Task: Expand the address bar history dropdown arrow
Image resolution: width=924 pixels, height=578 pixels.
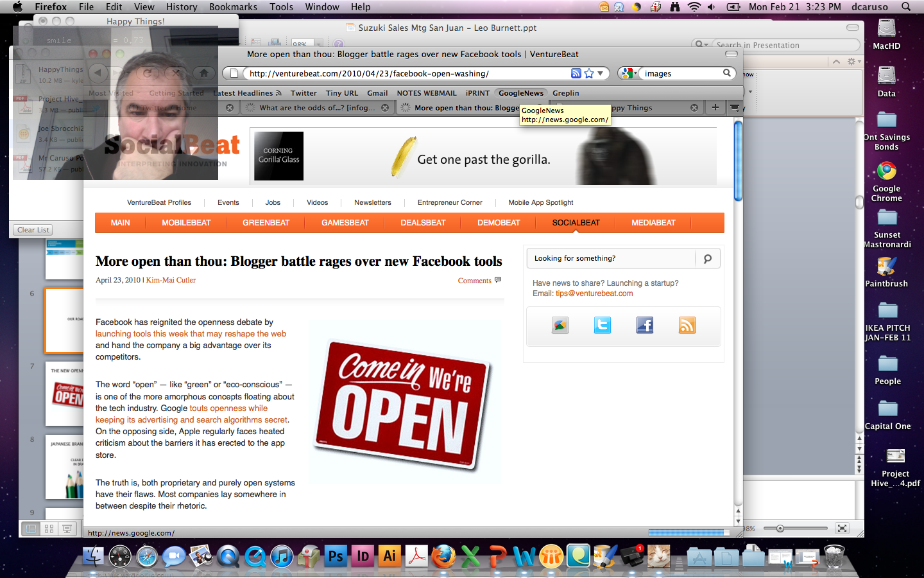Action: coord(601,73)
